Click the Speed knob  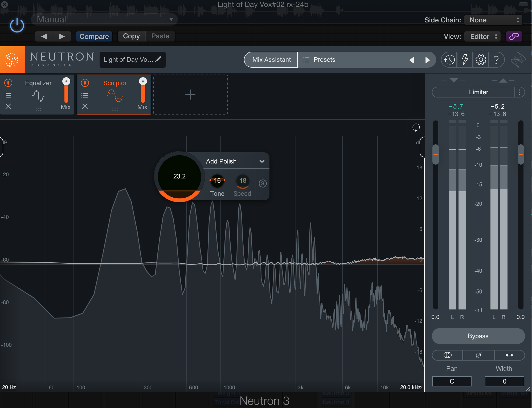pos(243,181)
